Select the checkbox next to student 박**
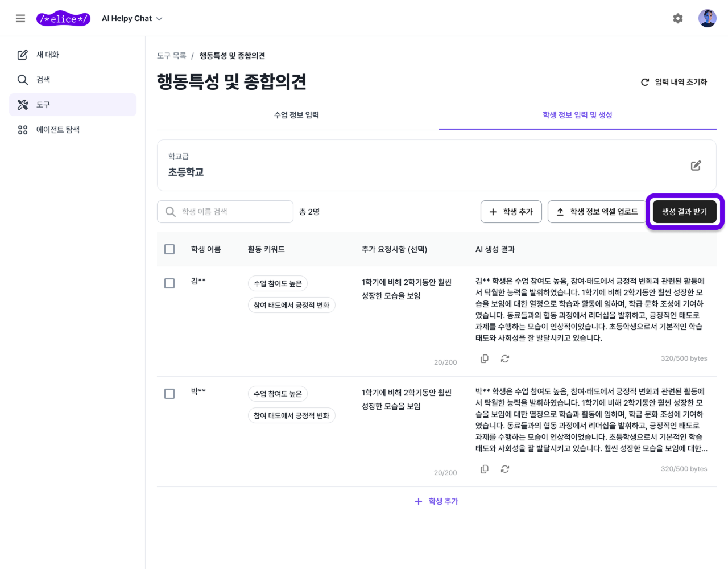 tap(169, 393)
